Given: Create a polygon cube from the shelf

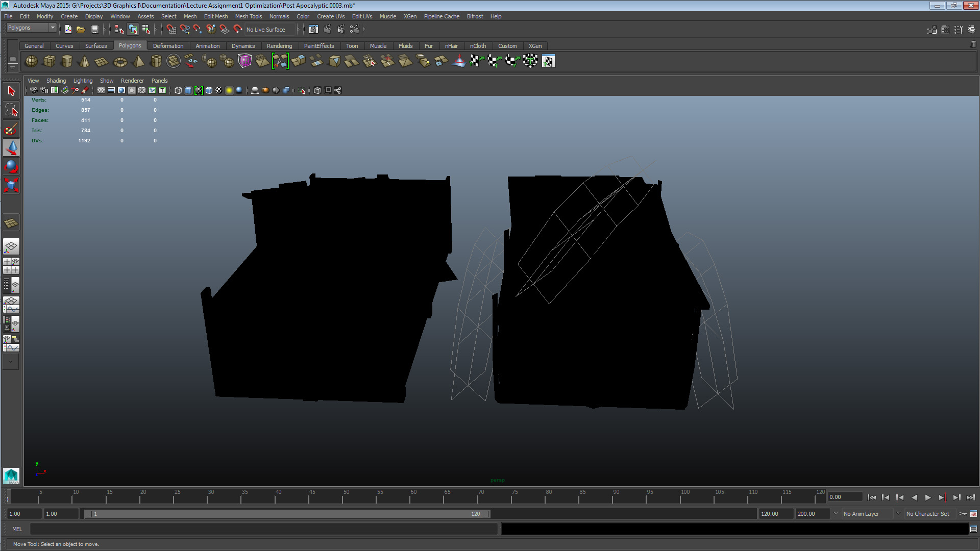Looking at the screenshot, I should click(x=49, y=61).
